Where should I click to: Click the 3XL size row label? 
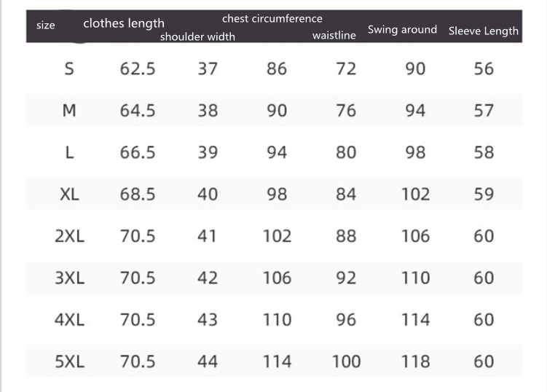coord(69,278)
